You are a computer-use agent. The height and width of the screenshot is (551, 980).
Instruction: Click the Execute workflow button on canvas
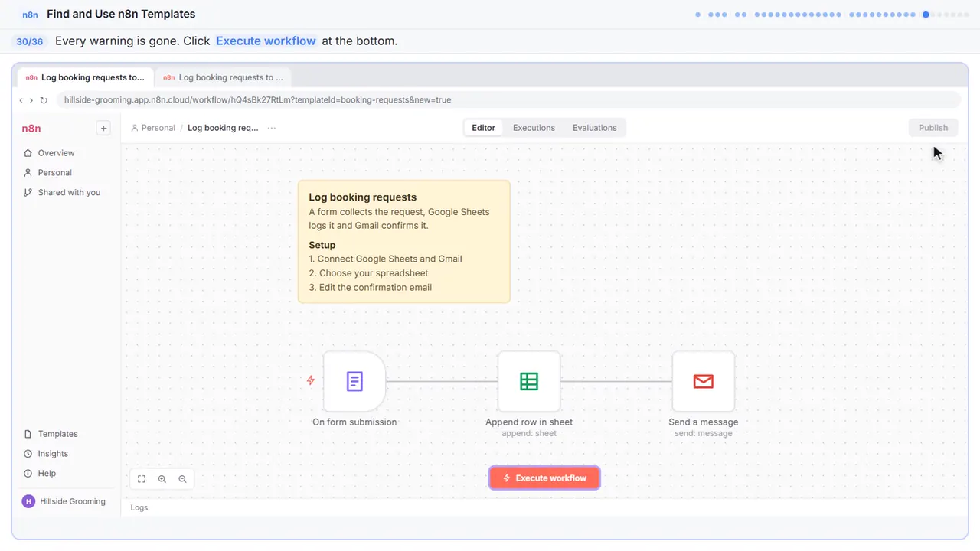(544, 478)
